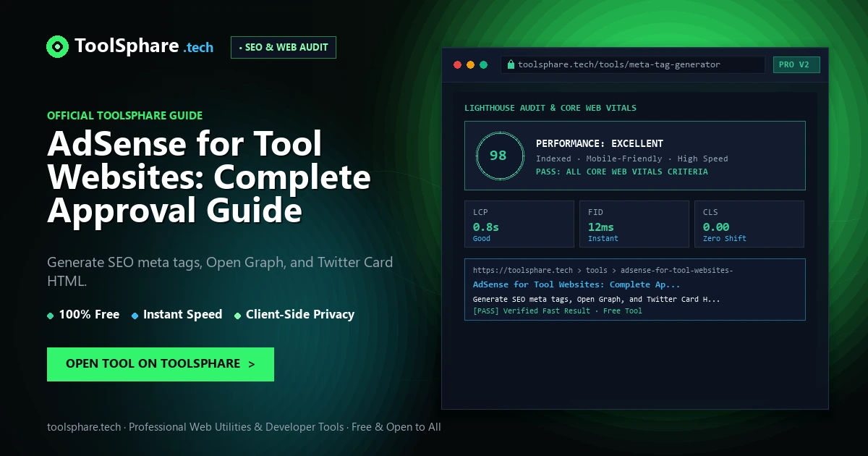Open the AdSense for Tool Websites result link
This screenshot has width=868, height=456.
576,284
